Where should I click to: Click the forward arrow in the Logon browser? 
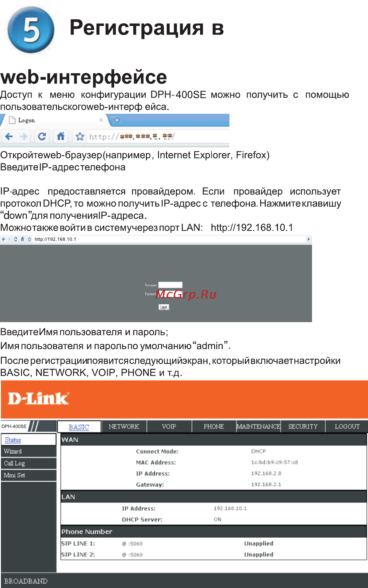click(24, 136)
